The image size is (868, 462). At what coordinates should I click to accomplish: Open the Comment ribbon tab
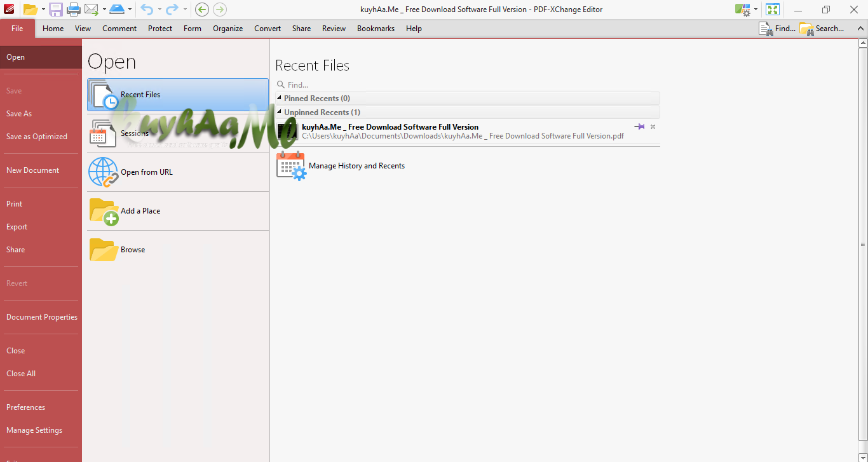tap(119, 29)
